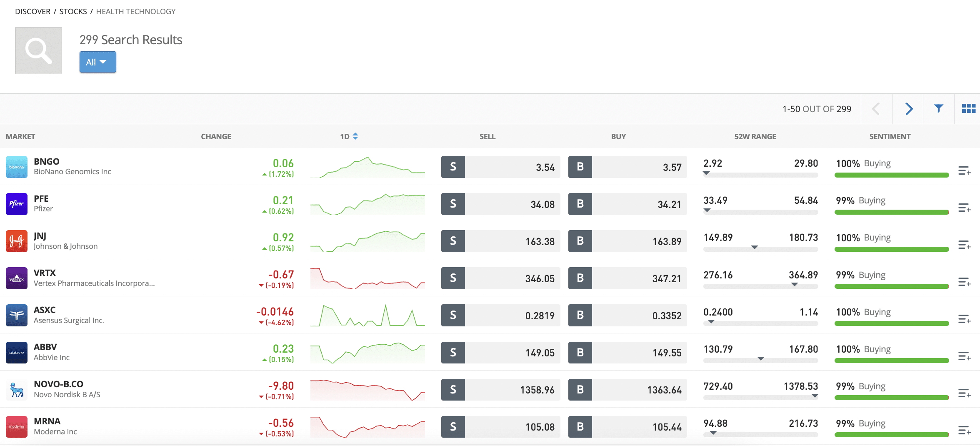Add PFE to watchlist icon
This screenshot has height=446, width=980.
[x=965, y=208]
